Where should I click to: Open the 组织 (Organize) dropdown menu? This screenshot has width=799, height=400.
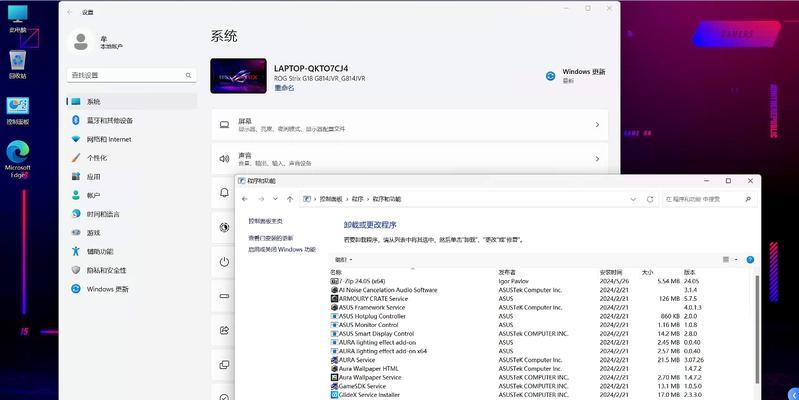click(x=343, y=260)
